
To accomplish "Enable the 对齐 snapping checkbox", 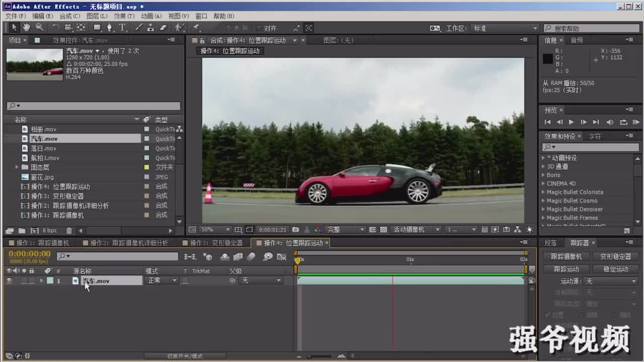I will [260, 28].
